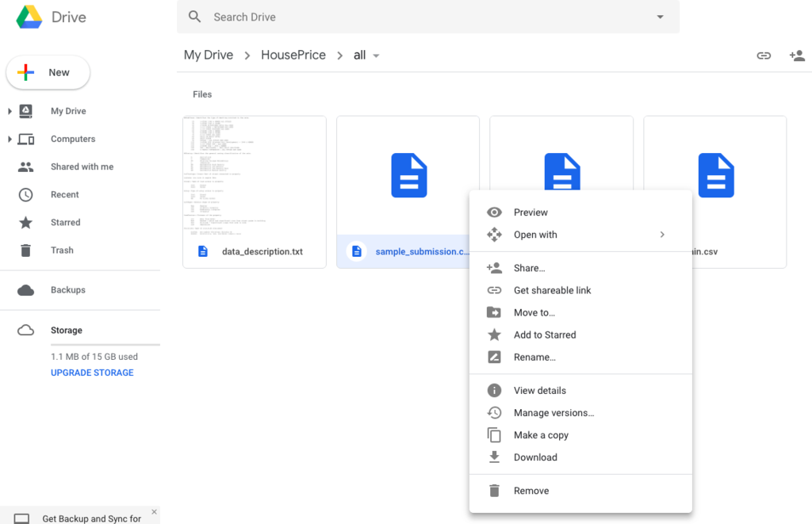The width and height of the screenshot is (812, 524).
Task: Expand the Open with submenu arrow
Action: pos(662,235)
